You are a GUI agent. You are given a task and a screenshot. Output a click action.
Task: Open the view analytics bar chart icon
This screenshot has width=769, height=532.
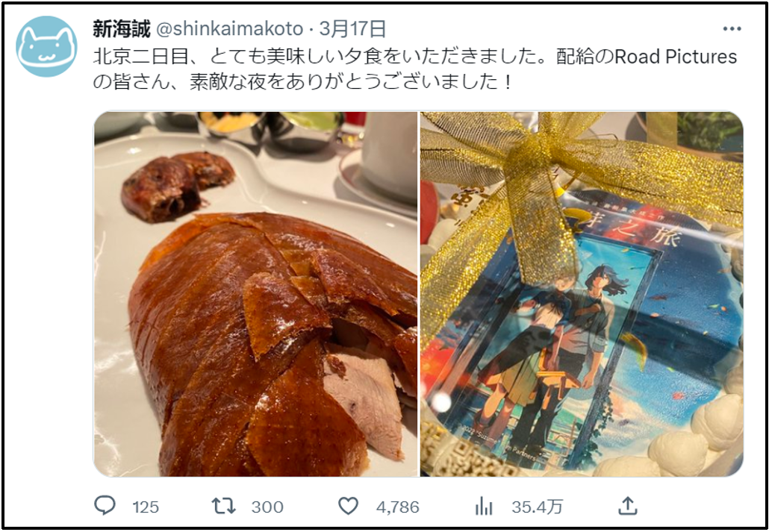click(x=484, y=506)
